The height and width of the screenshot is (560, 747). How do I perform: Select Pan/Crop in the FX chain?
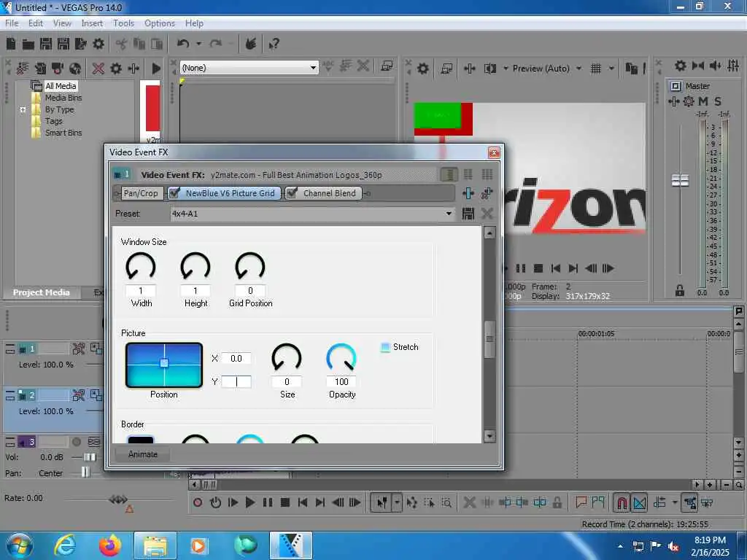pos(141,193)
